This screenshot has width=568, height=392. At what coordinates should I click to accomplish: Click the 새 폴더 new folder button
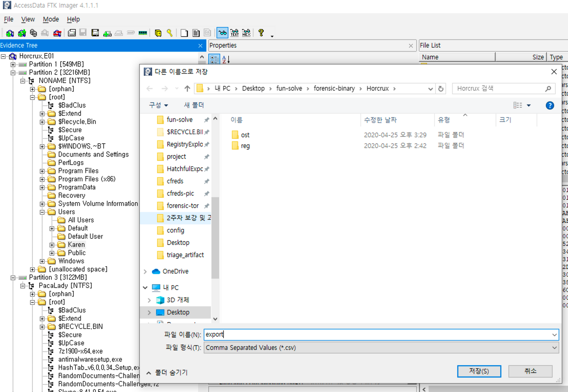pos(194,105)
